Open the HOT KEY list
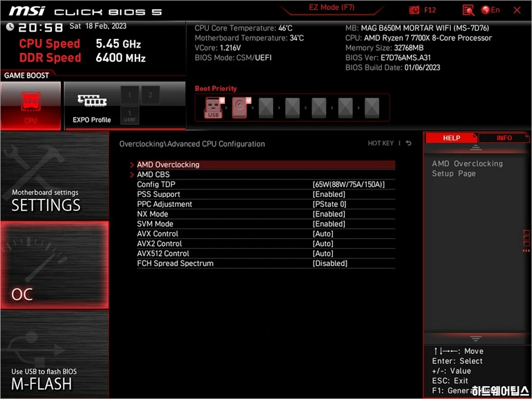The width and height of the screenshot is (532, 399). coord(381,143)
